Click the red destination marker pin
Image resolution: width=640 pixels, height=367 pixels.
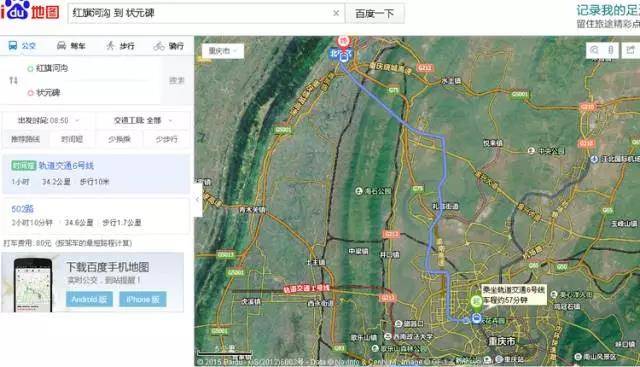pos(344,42)
